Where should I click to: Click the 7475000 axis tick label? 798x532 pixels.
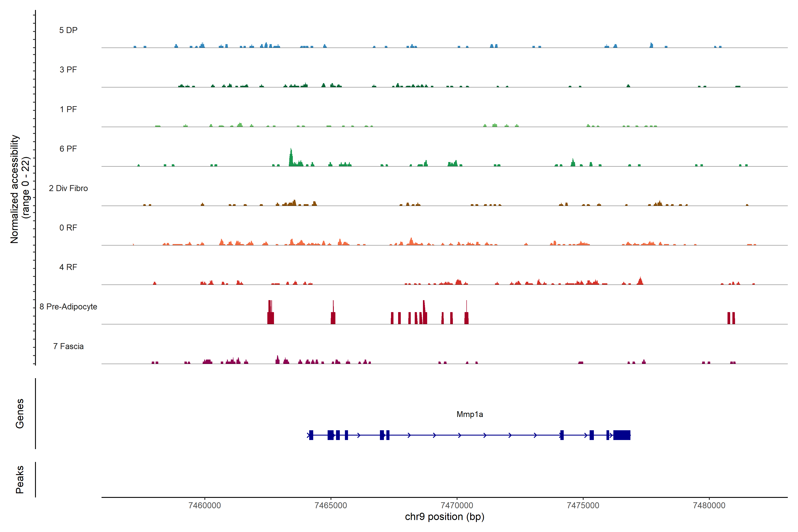(583, 505)
